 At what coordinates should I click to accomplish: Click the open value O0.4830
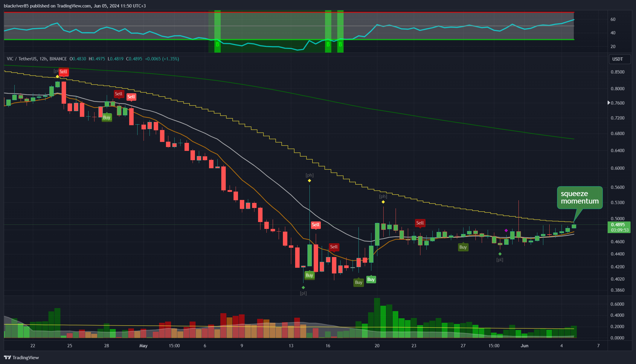tap(78, 59)
